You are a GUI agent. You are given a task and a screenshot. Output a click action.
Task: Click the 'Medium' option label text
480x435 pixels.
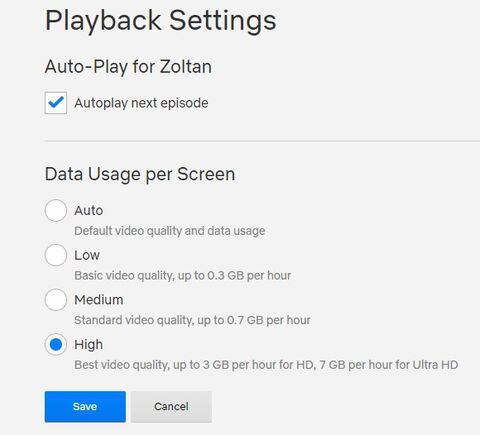[99, 300]
